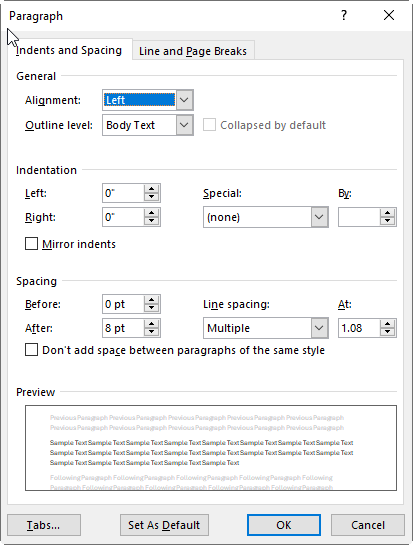Close the Paragraph dialog with X

pyautogui.click(x=389, y=15)
